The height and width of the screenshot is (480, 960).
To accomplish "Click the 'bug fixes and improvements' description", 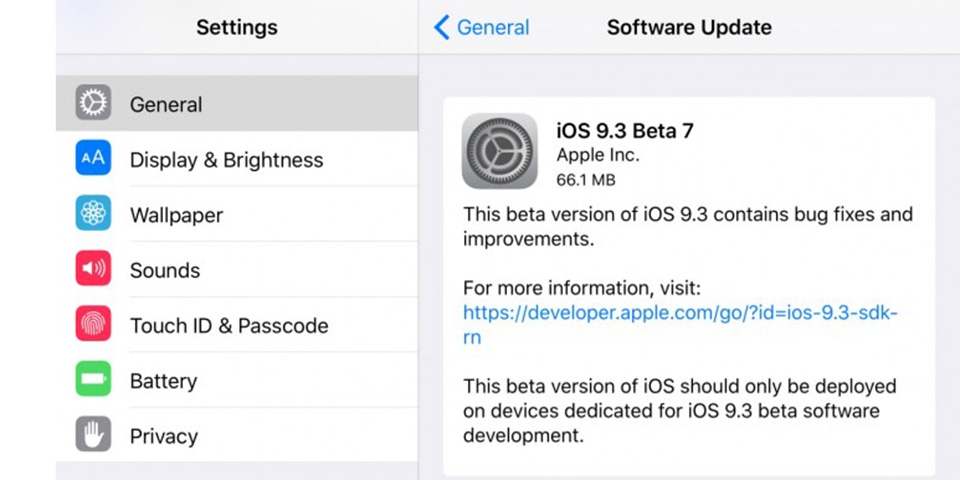I will pos(688,226).
